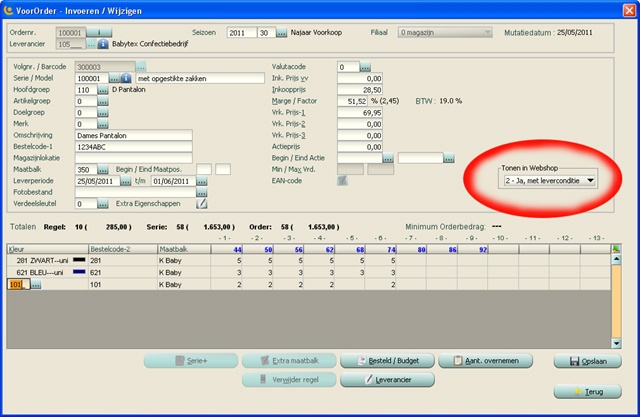Go back with Terug button
This screenshot has height=417, width=640.
588,392
